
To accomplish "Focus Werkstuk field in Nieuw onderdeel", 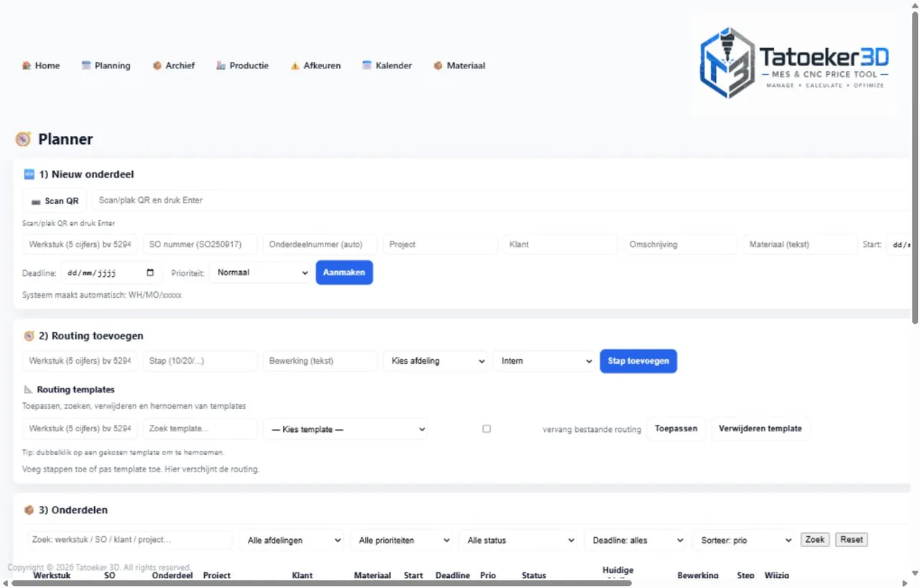I will [x=80, y=244].
